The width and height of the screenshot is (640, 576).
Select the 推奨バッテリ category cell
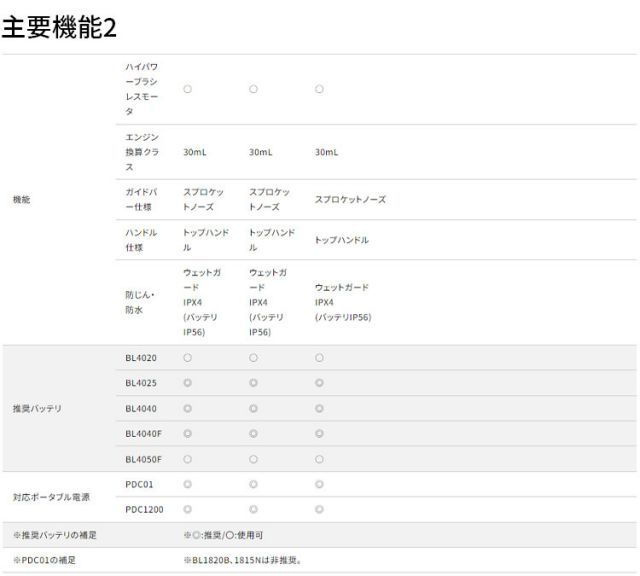pos(36,408)
